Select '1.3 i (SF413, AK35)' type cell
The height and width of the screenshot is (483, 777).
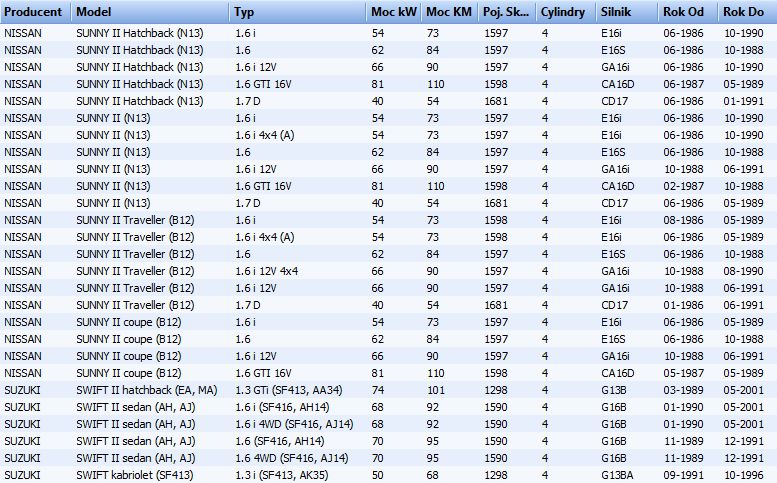pos(281,476)
